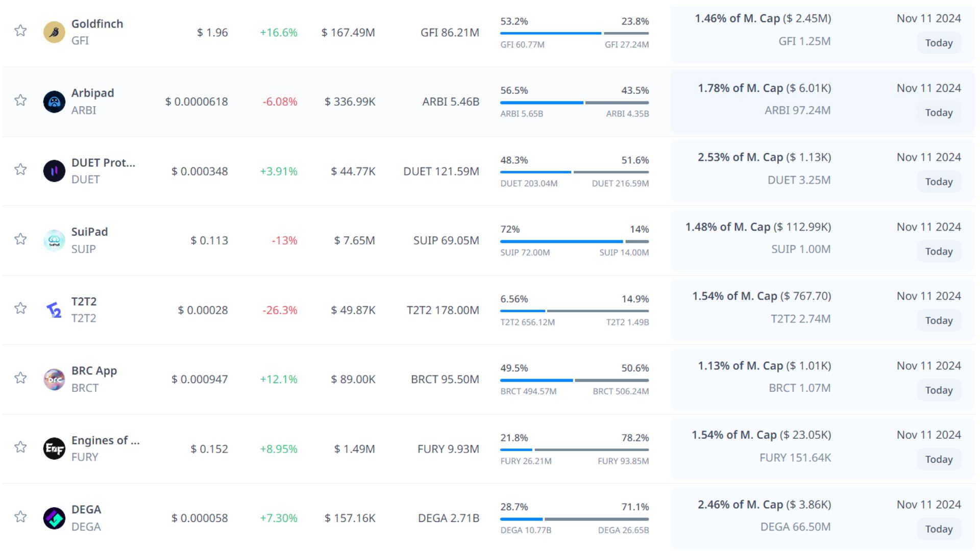980x551 pixels.
Task: Click the Arbipad ARBI coin logo
Action: [x=54, y=102]
